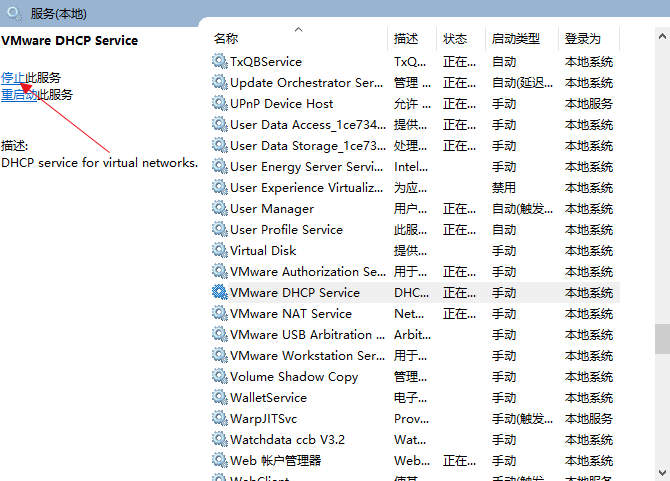Viewport: 670px width, 481px height.
Task: Select the User Manager service name
Action: point(272,208)
